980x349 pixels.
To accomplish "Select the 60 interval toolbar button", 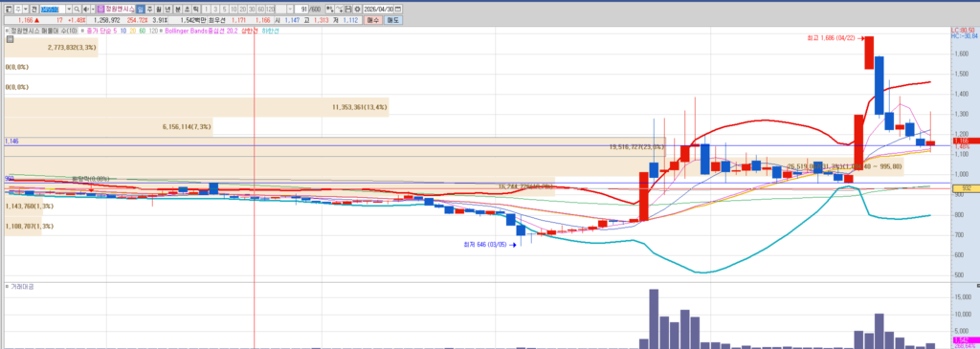I will coord(260,10).
